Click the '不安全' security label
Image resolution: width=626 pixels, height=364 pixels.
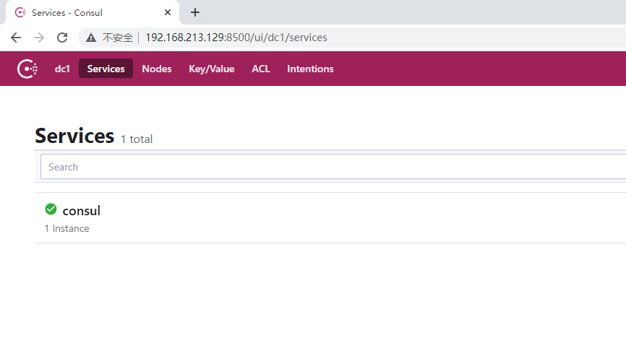pos(118,38)
